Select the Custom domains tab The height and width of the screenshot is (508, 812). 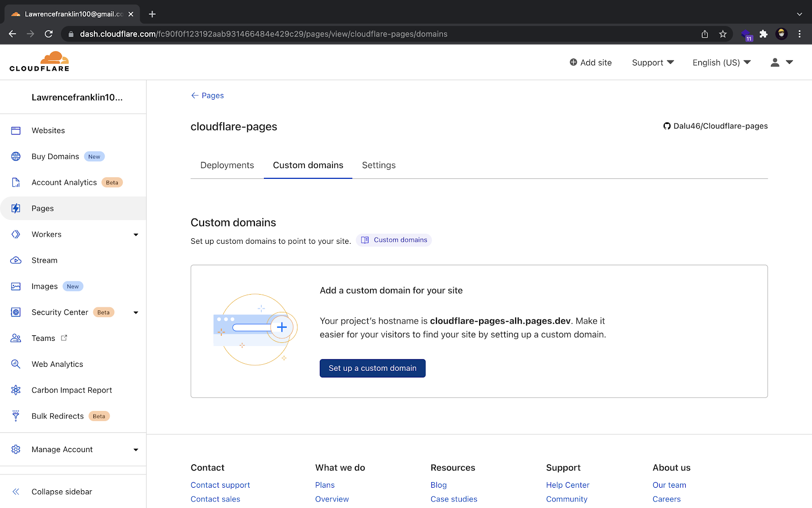308,165
